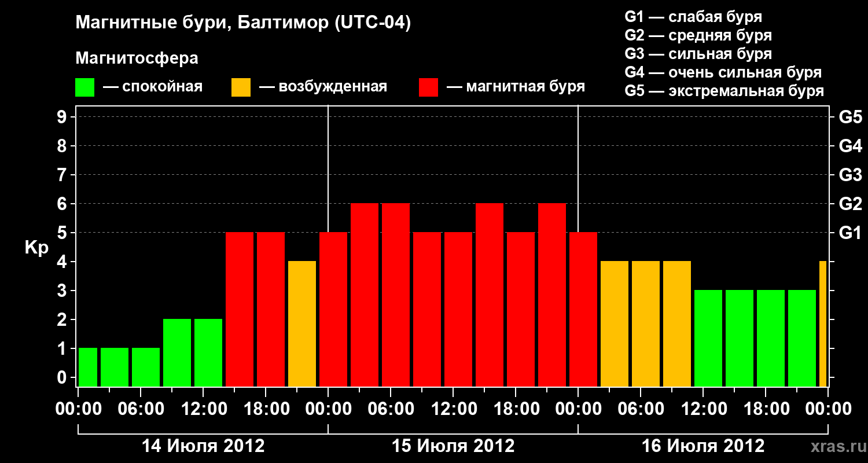Click legend line 'G5 — экстремальная буря'
Image resolution: width=868 pixels, height=463 pixels.
[x=724, y=91]
